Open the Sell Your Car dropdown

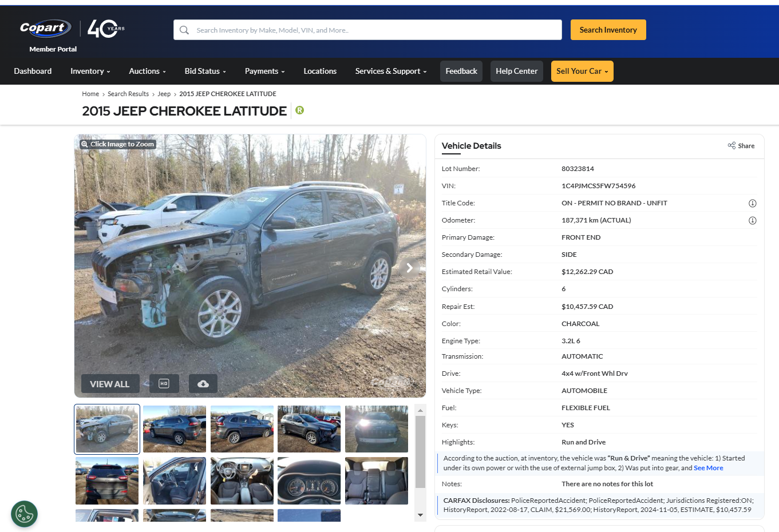582,72
